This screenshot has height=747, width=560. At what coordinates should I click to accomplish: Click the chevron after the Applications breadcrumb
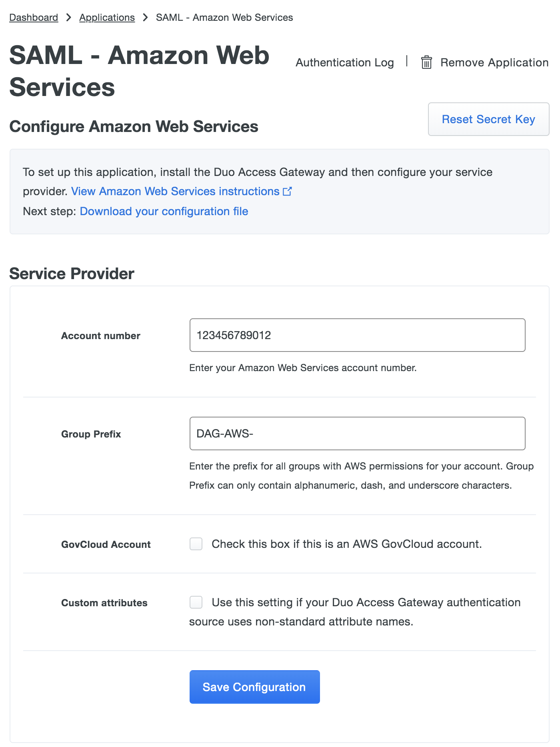tap(145, 18)
